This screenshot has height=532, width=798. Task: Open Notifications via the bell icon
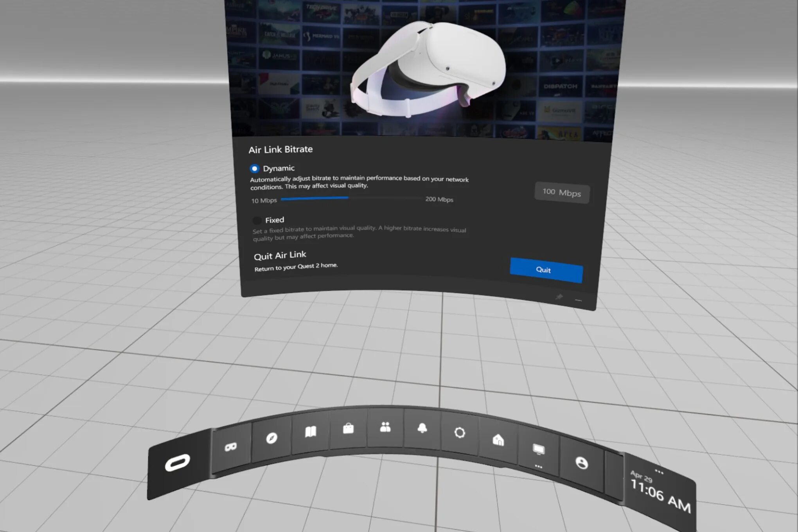click(422, 428)
